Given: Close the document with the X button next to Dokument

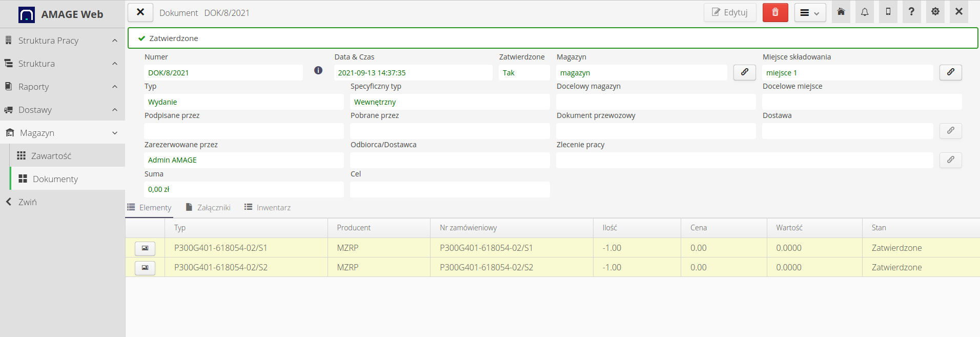Looking at the screenshot, I should point(140,12).
